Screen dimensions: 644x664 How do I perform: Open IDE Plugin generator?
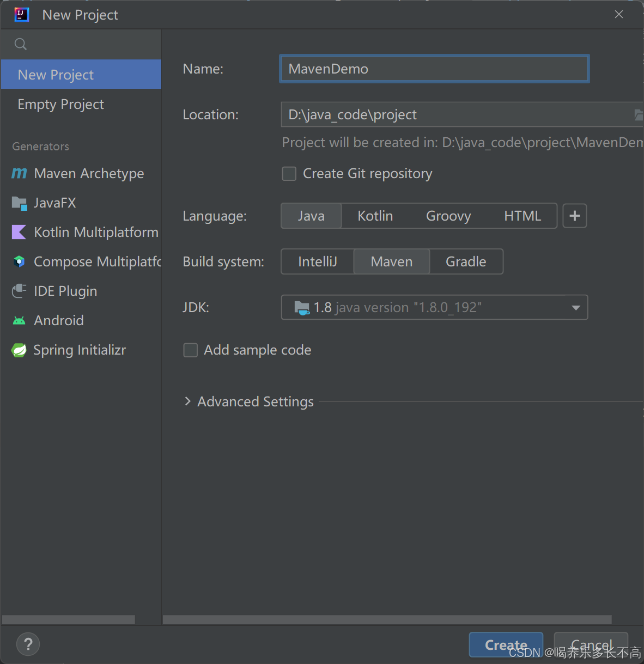point(81,291)
